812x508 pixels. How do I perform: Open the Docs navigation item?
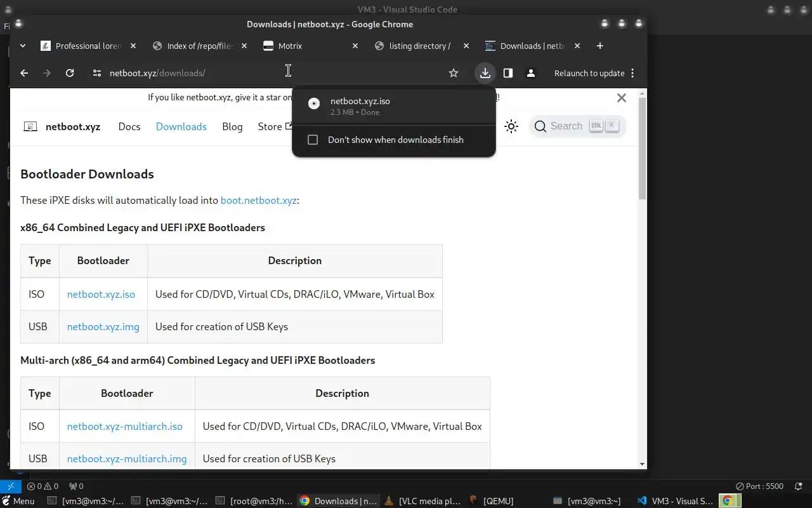pyautogui.click(x=129, y=126)
